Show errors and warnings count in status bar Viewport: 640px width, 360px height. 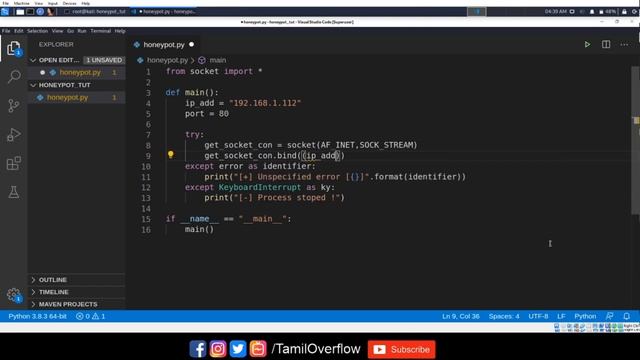[x=91, y=316]
